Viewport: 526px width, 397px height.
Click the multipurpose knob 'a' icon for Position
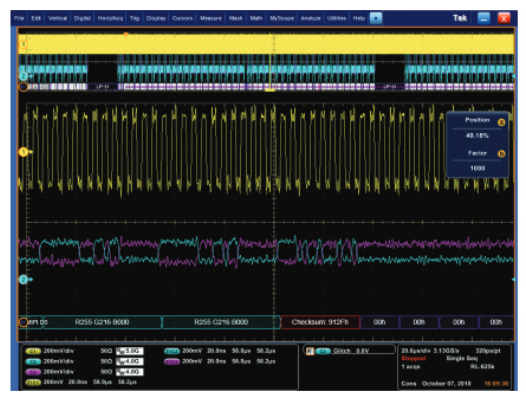click(501, 122)
